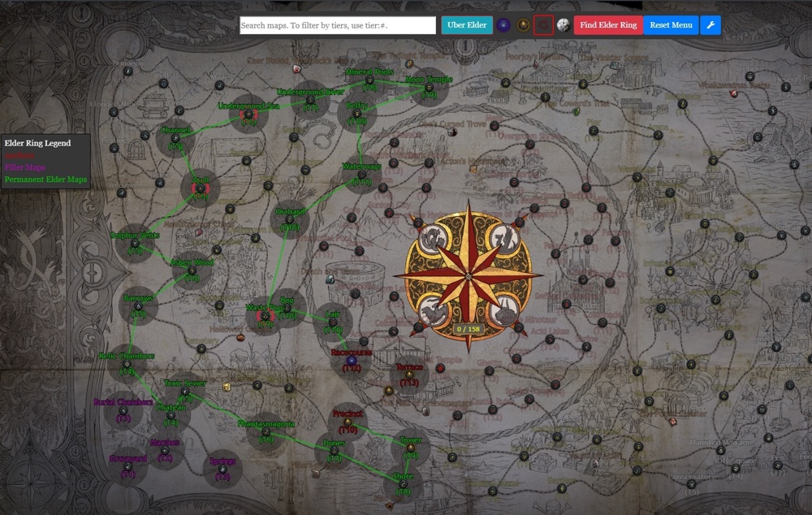Click the top-left guardian portrait on compass
812x515 pixels.
coord(433,239)
